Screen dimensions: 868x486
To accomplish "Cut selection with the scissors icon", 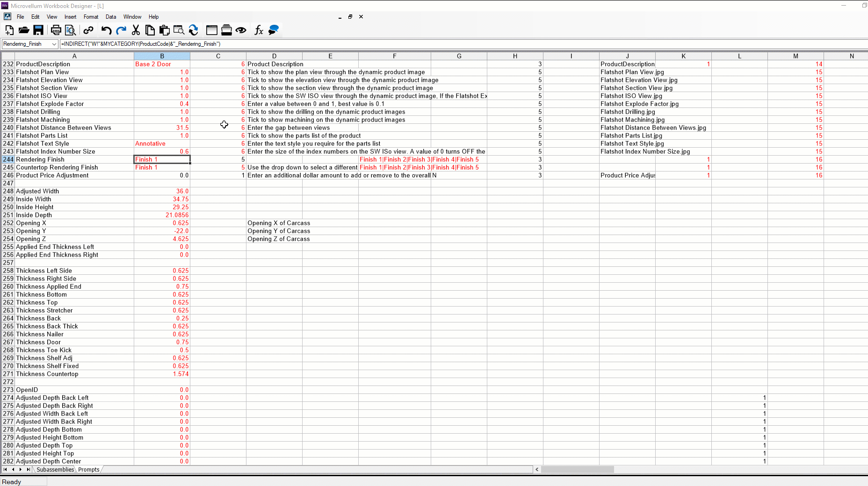I will 136,30.
